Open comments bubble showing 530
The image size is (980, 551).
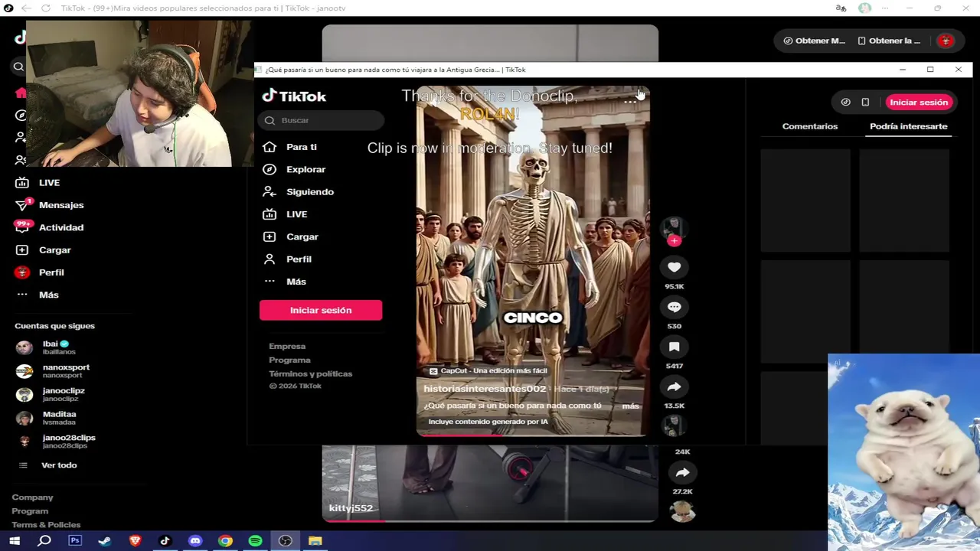click(x=674, y=307)
